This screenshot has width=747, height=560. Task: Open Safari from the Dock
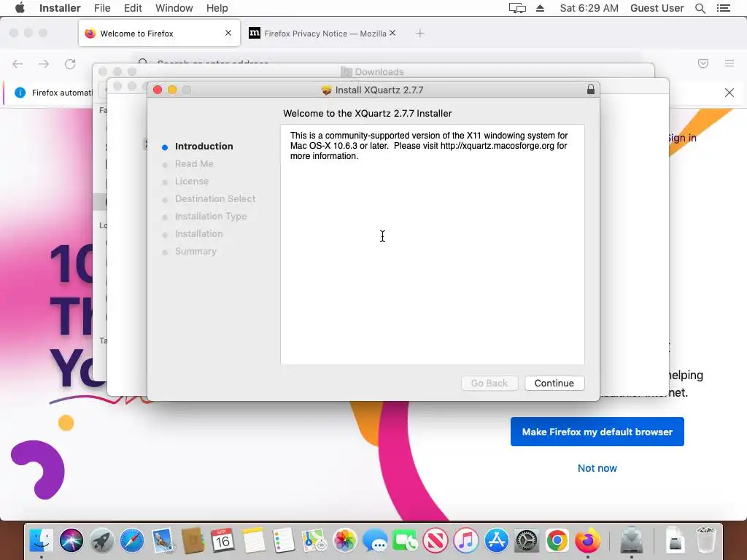(x=132, y=540)
